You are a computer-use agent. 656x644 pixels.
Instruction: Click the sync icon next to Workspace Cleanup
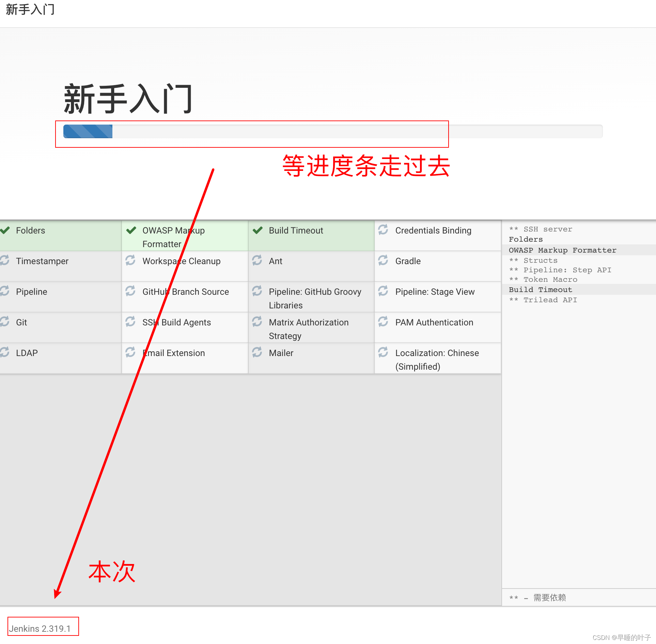(x=130, y=260)
